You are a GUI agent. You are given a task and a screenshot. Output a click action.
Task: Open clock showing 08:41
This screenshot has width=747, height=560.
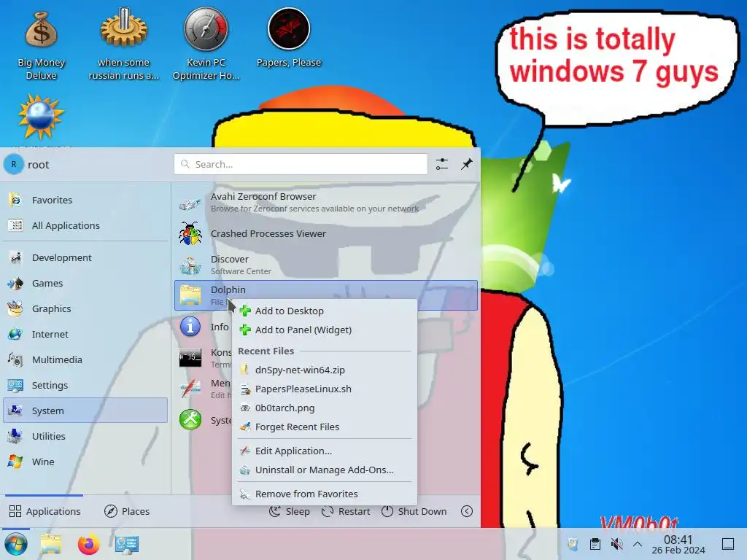coord(678,544)
